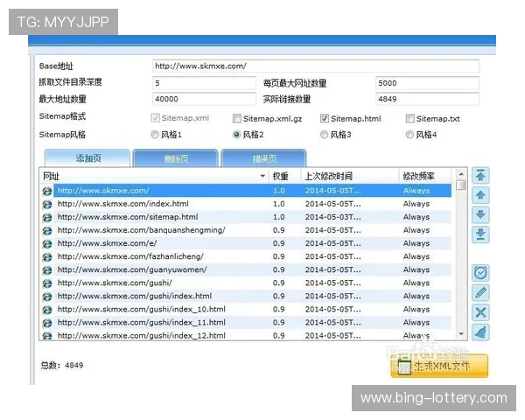Image resolution: width=525 pixels, height=420 pixels.
Task: Click the 修改频率 column header
Action: pyautogui.click(x=425, y=176)
